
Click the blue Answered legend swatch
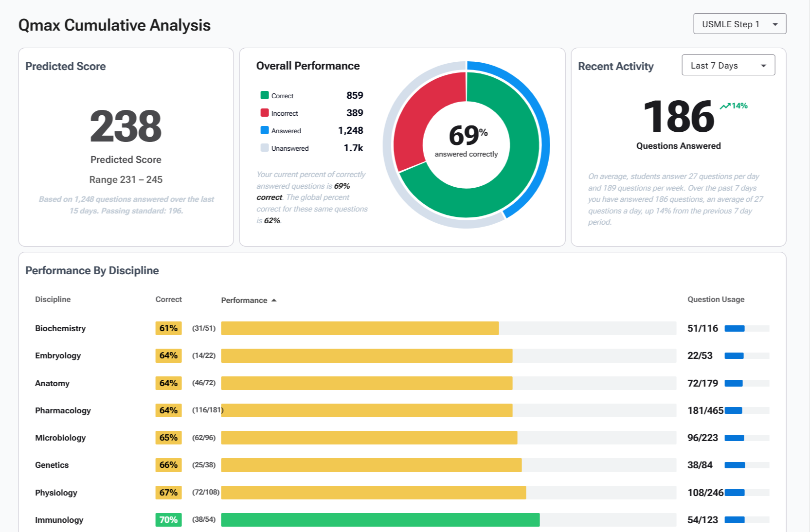pyautogui.click(x=265, y=130)
